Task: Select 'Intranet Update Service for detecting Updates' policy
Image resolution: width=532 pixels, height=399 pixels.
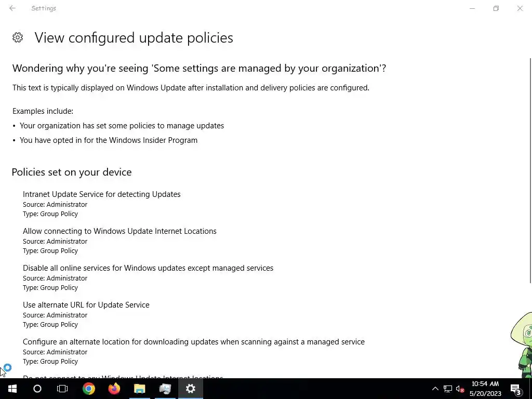Action: 101,194
